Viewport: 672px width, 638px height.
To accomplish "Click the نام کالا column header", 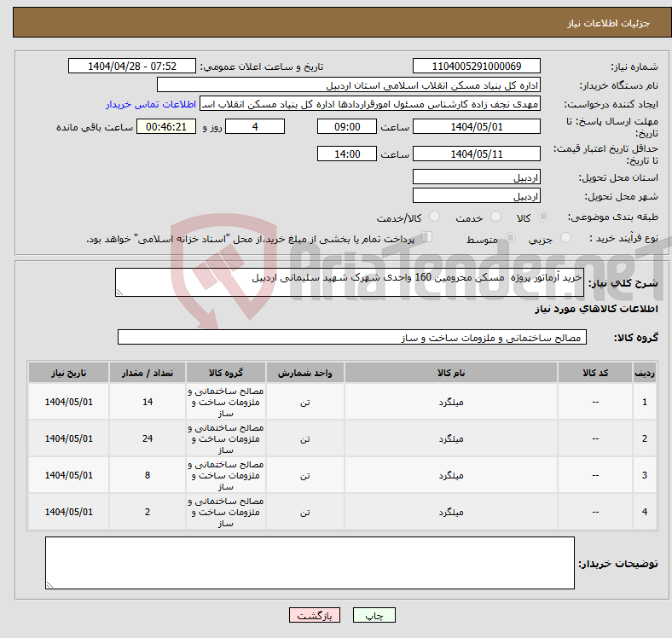I will click(x=450, y=373).
